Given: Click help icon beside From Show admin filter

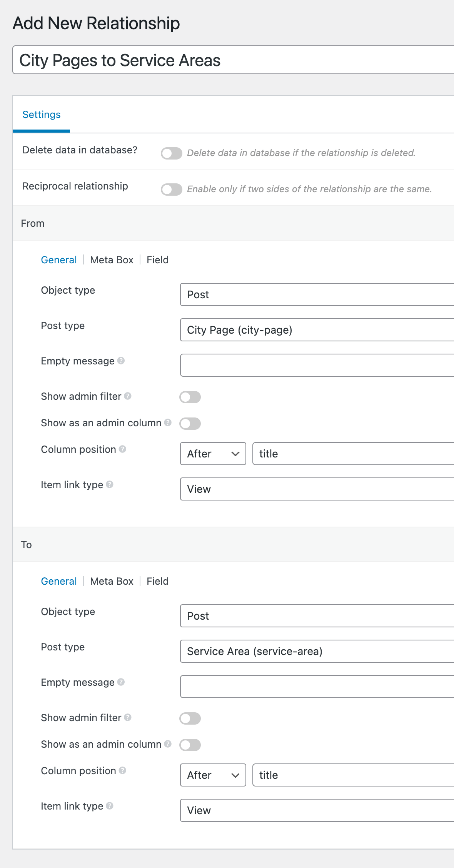Looking at the screenshot, I should click(x=128, y=396).
